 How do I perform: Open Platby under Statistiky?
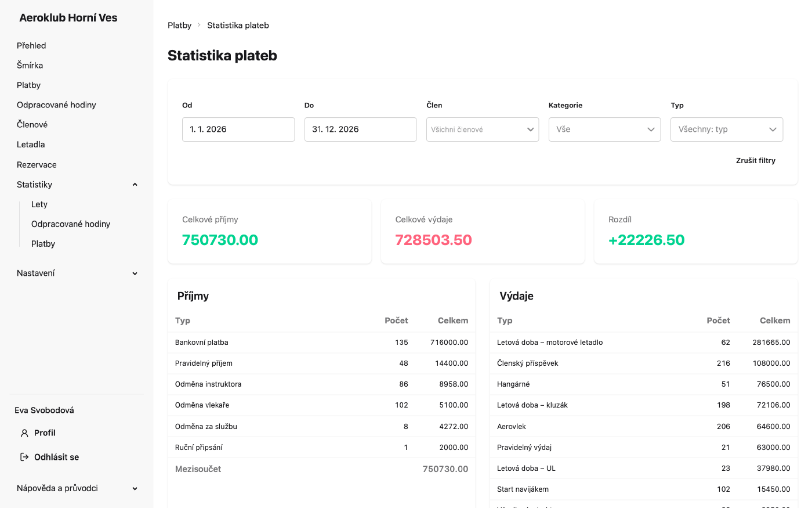click(43, 244)
